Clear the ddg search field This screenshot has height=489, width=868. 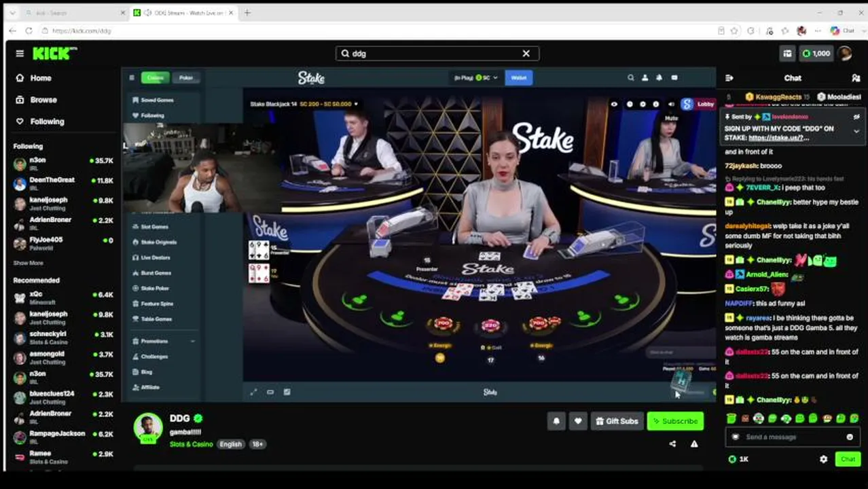tap(526, 54)
